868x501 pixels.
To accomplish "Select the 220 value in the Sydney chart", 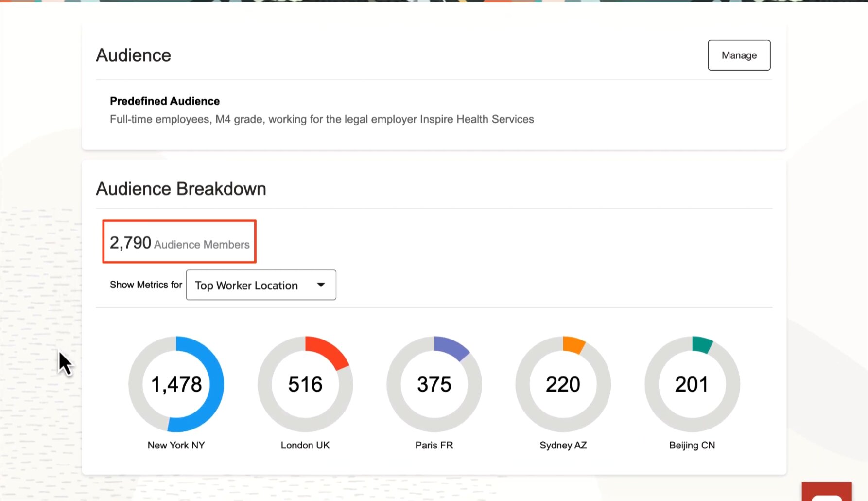I will point(563,384).
